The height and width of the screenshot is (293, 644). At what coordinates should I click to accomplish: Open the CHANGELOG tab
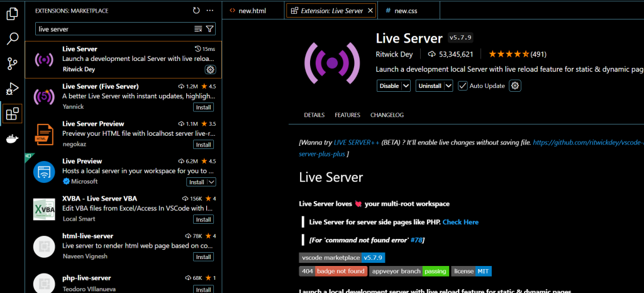click(387, 115)
